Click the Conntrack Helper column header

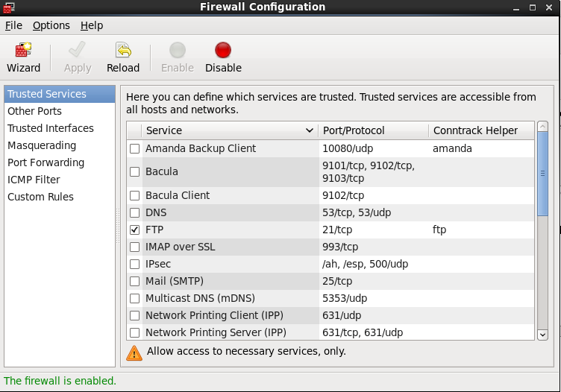coord(482,130)
